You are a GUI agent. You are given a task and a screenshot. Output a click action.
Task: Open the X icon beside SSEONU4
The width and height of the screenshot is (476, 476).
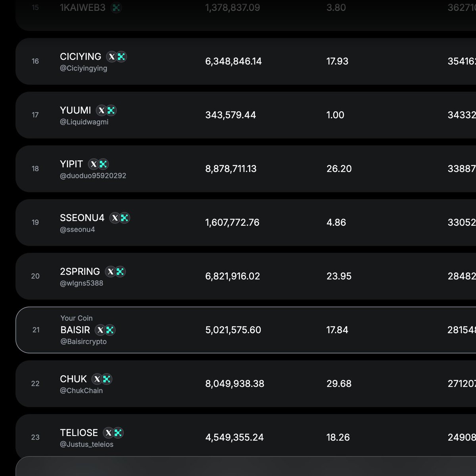(115, 218)
